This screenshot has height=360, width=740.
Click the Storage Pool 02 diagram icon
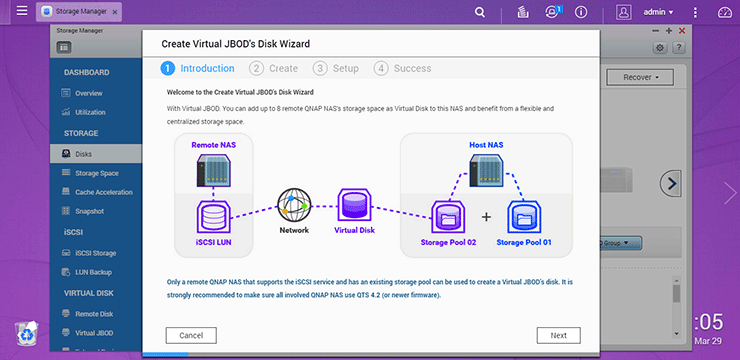click(448, 217)
